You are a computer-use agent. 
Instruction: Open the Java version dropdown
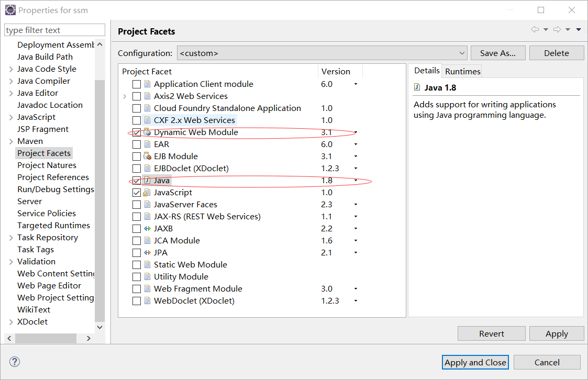point(356,180)
